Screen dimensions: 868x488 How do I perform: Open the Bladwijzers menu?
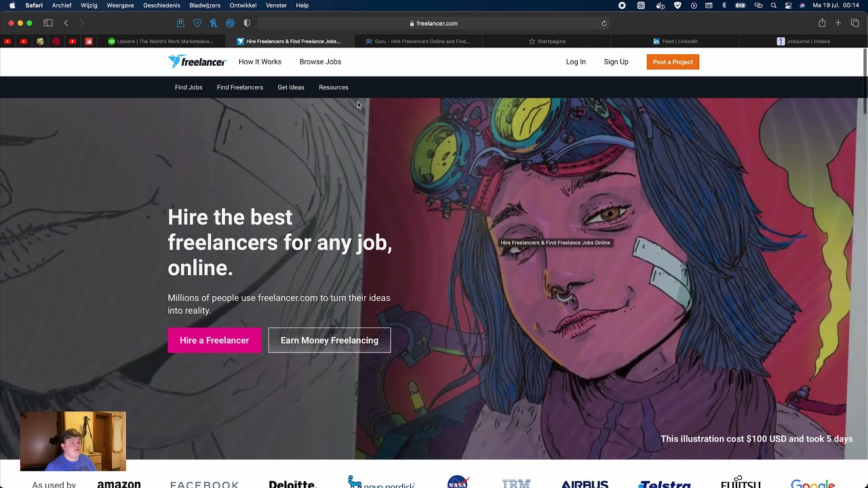(205, 5)
